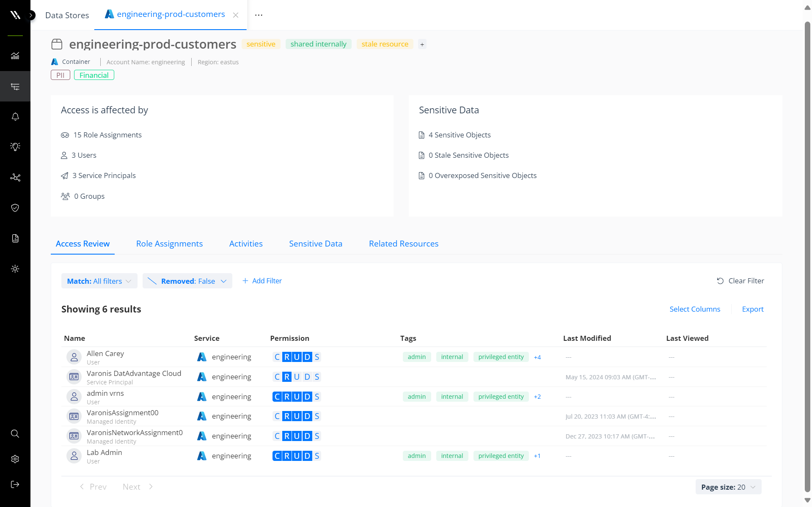Add a tag with the plus button
This screenshot has height=507, width=812.
(x=422, y=44)
